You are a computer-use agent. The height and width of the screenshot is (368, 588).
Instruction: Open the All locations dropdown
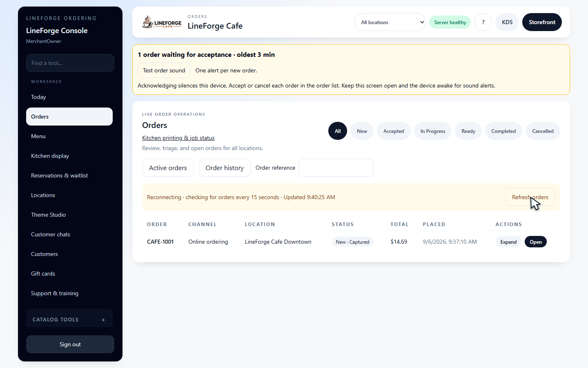[390, 22]
